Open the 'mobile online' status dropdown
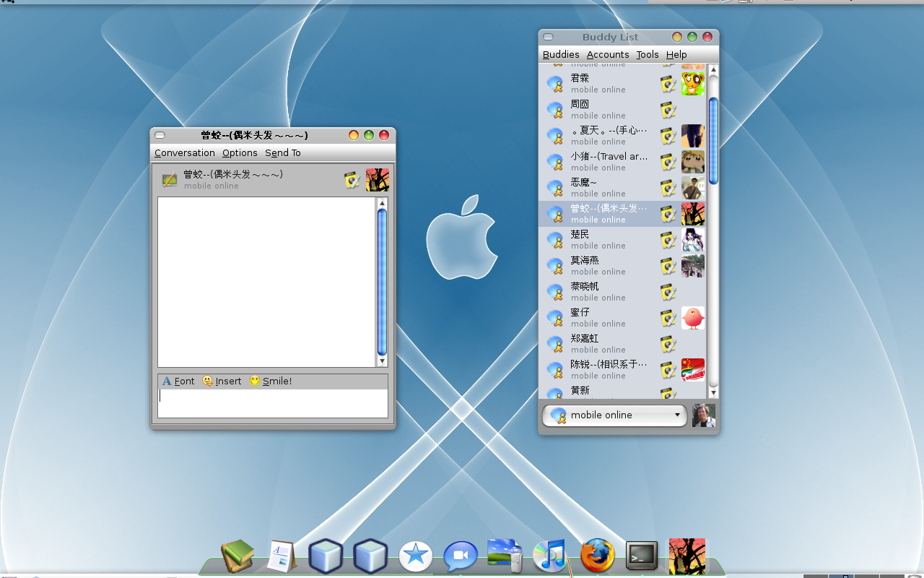Image resolution: width=924 pixels, height=578 pixels. click(614, 415)
